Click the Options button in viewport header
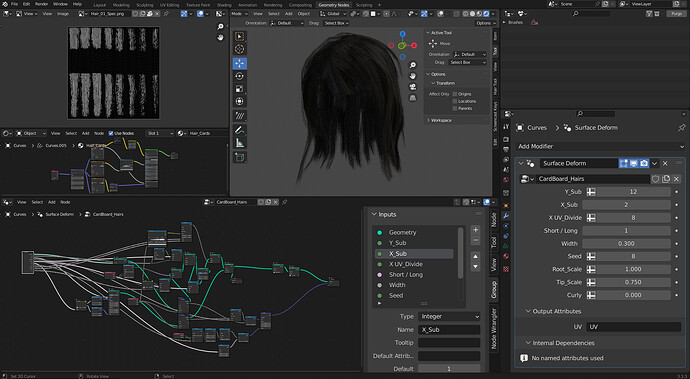 coord(485,23)
